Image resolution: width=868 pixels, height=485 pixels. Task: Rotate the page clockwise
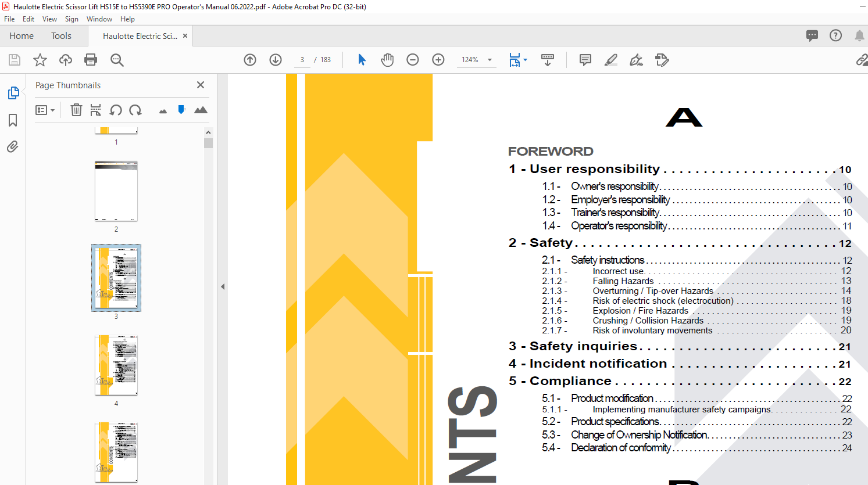[x=135, y=110]
